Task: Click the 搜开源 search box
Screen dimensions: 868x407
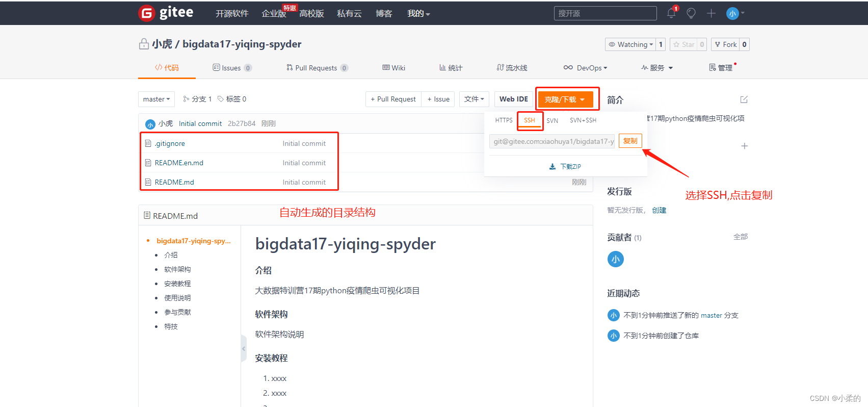Action: [x=605, y=13]
